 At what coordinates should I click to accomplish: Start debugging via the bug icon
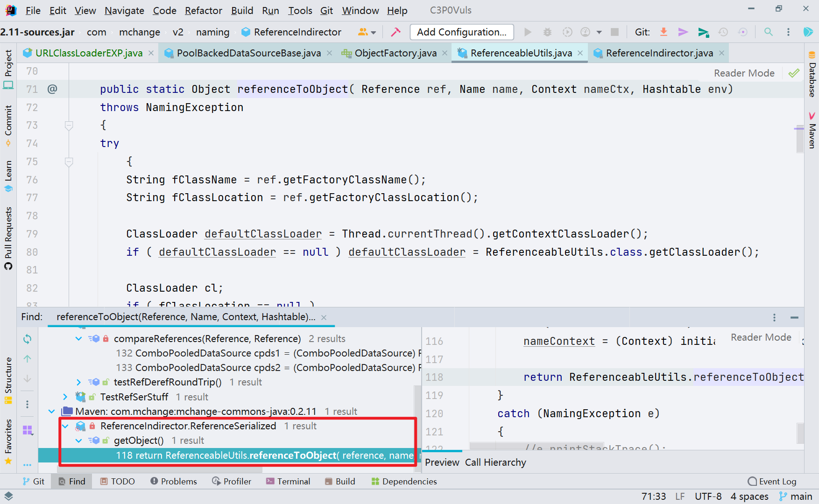pos(547,32)
